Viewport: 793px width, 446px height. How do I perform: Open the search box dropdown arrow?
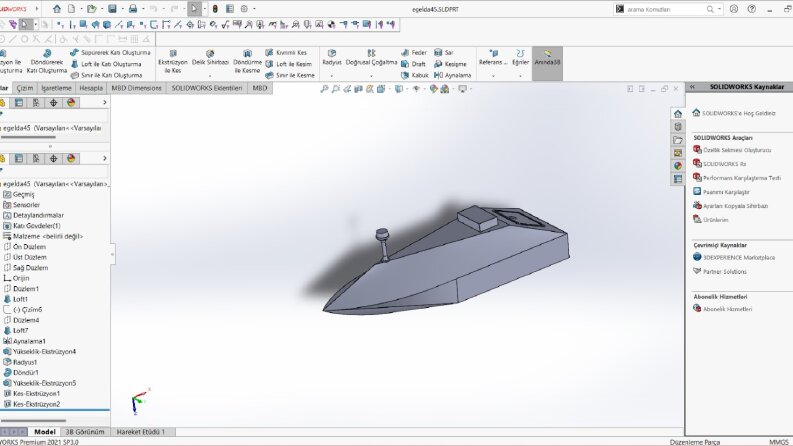(x=719, y=9)
